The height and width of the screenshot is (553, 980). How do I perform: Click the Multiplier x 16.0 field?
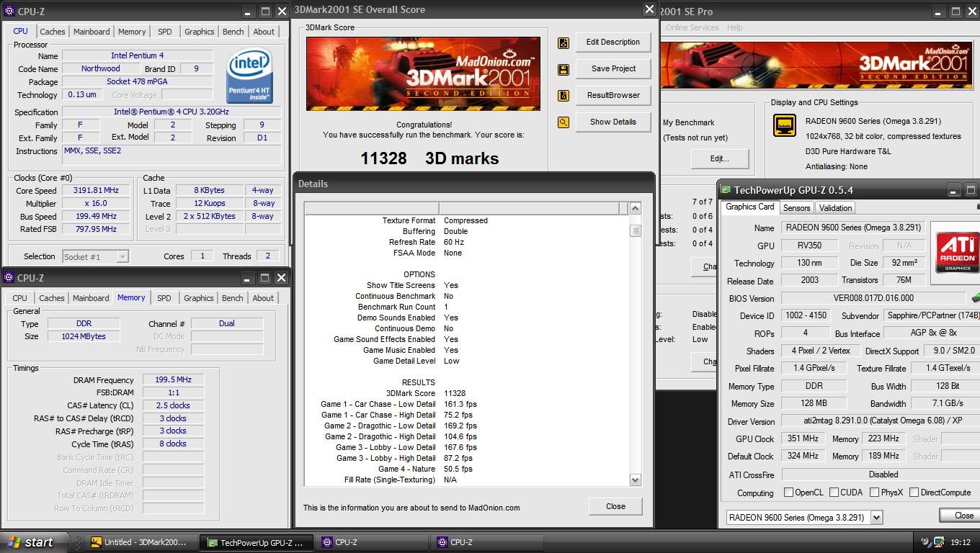tap(96, 204)
